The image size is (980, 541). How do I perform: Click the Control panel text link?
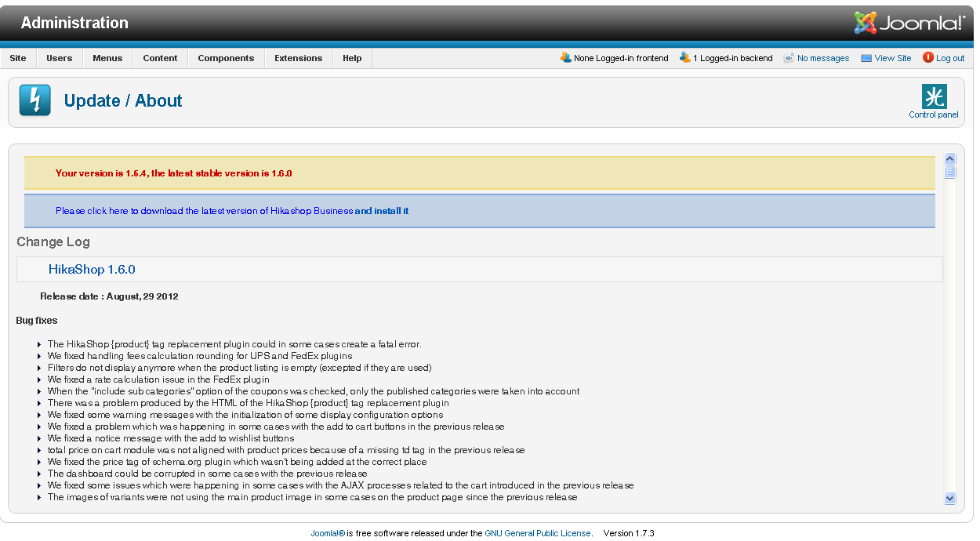pos(934,114)
